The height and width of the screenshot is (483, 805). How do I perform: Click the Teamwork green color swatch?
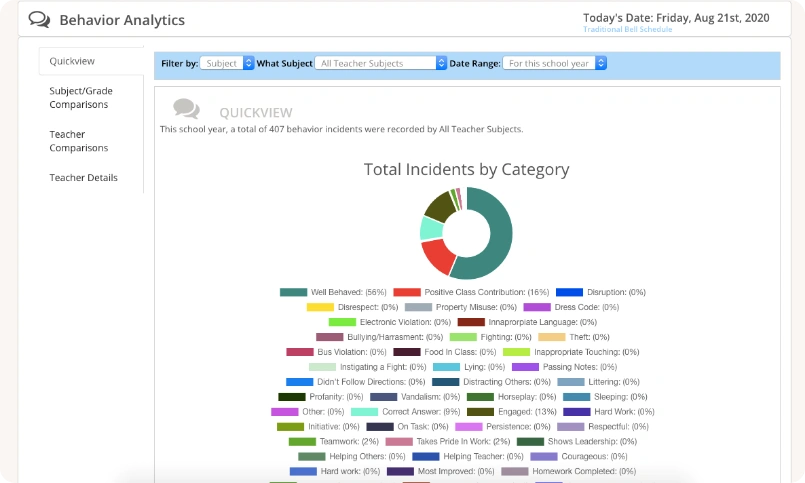click(x=302, y=441)
